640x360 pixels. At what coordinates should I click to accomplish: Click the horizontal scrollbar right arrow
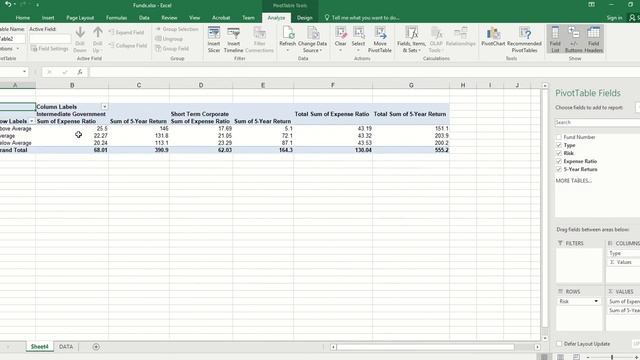(x=538, y=347)
